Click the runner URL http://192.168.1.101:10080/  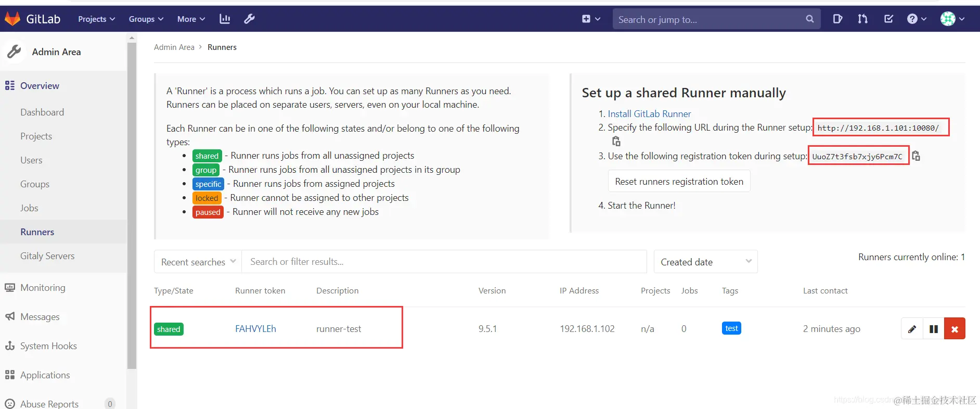(x=878, y=128)
